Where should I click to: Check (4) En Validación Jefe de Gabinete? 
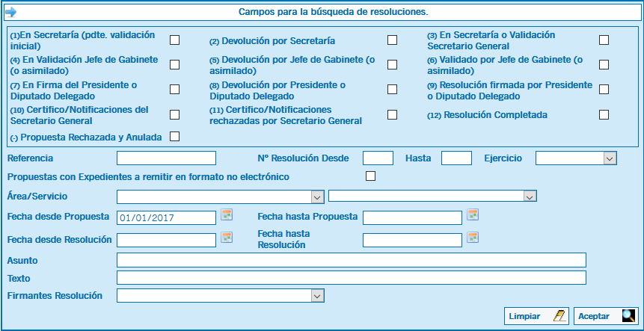pos(174,64)
